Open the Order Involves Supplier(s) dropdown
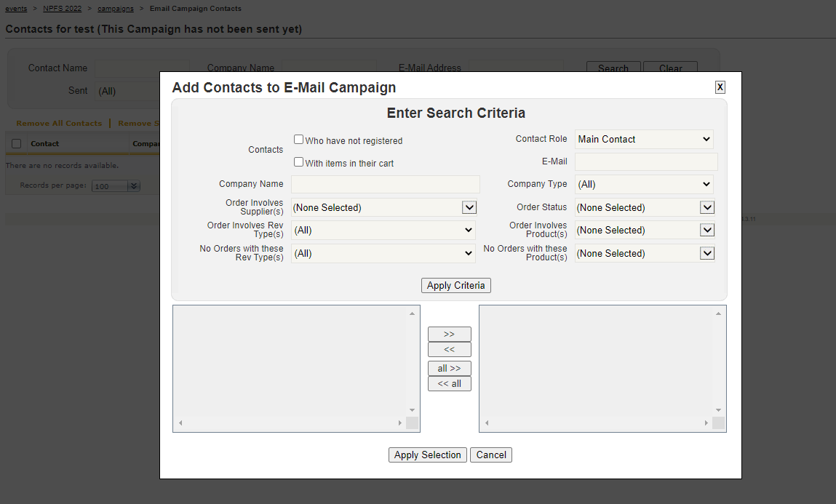 click(x=469, y=207)
